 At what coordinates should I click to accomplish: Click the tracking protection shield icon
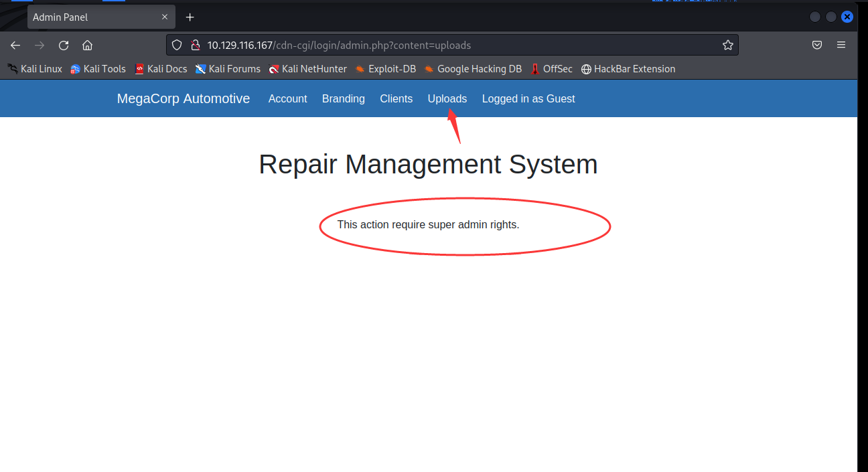177,46
